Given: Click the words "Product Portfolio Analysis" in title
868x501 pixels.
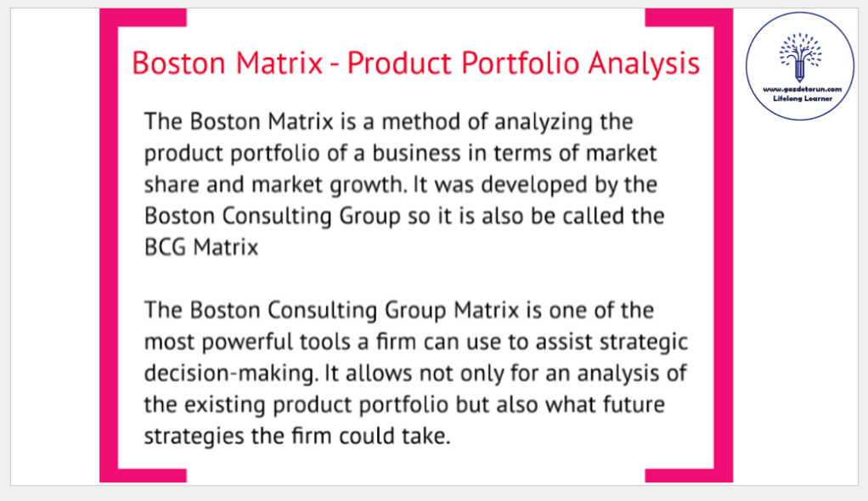Looking at the screenshot, I should (x=524, y=64).
